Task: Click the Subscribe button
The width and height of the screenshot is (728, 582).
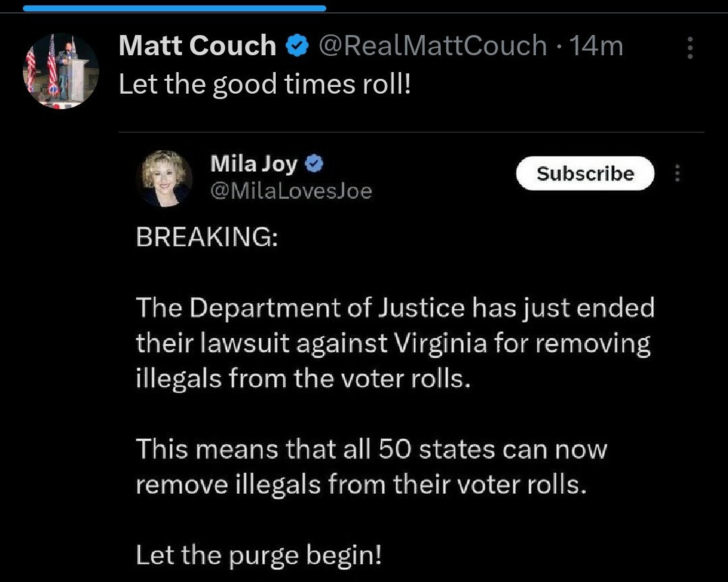Action: 585,174
